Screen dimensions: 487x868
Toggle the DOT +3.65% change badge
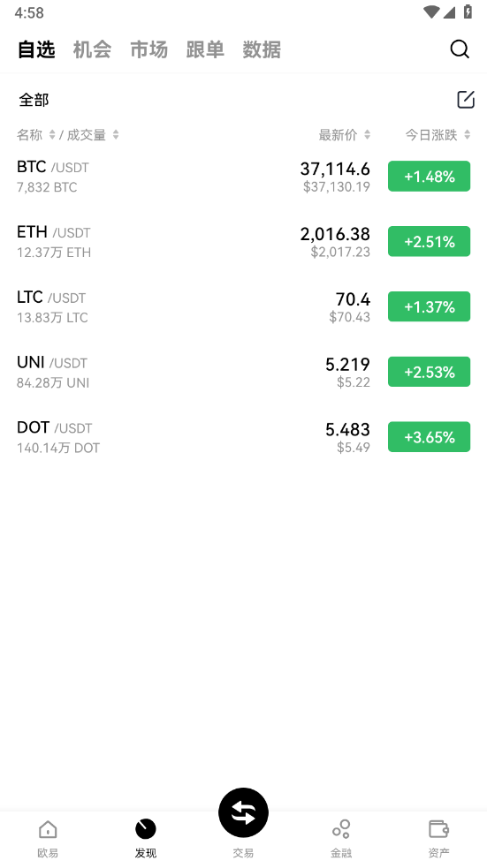(x=429, y=437)
